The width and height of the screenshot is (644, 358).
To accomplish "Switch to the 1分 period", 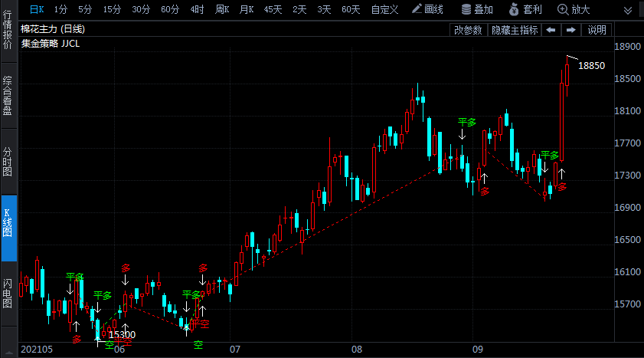I will click(60, 9).
